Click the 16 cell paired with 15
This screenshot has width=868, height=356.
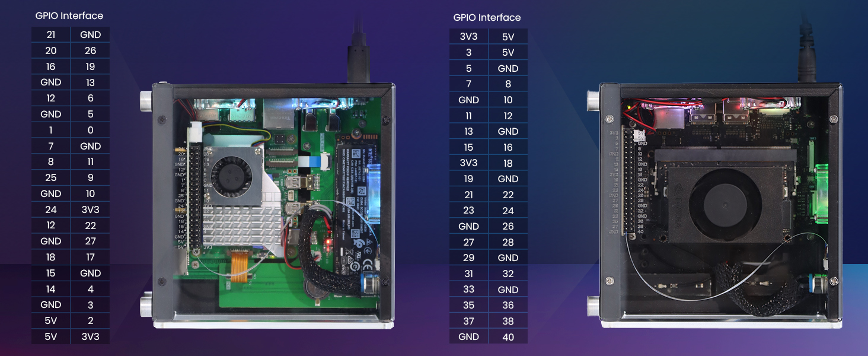click(508, 147)
